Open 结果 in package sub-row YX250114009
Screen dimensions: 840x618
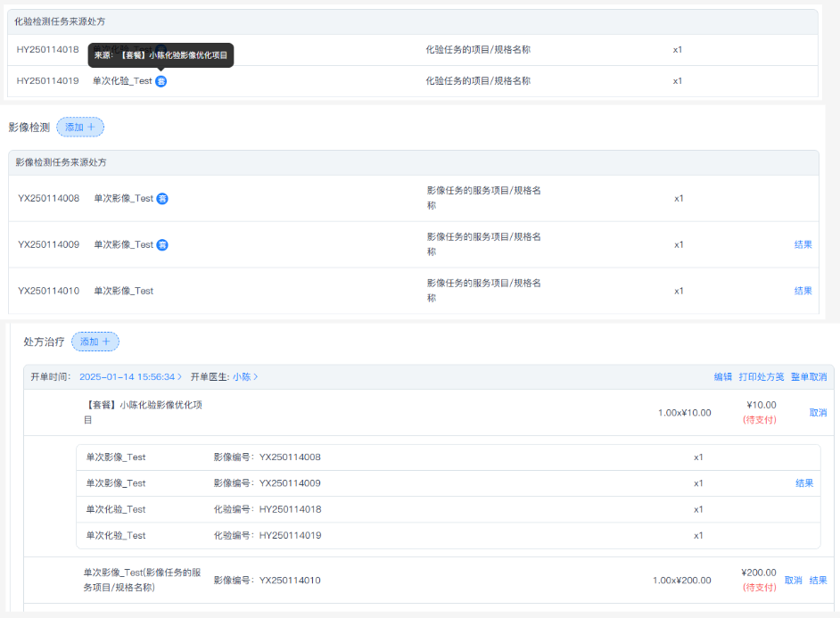click(x=804, y=483)
